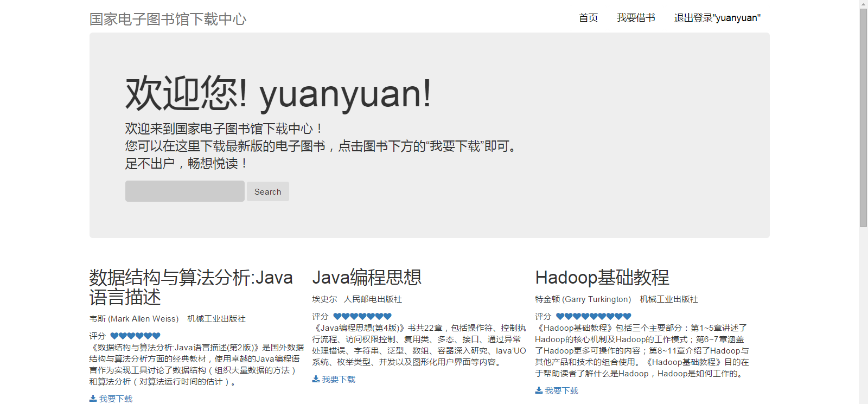This screenshot has height=404, width=868.
Task: Open the 我要借书 navigation link
Action: 636,18
